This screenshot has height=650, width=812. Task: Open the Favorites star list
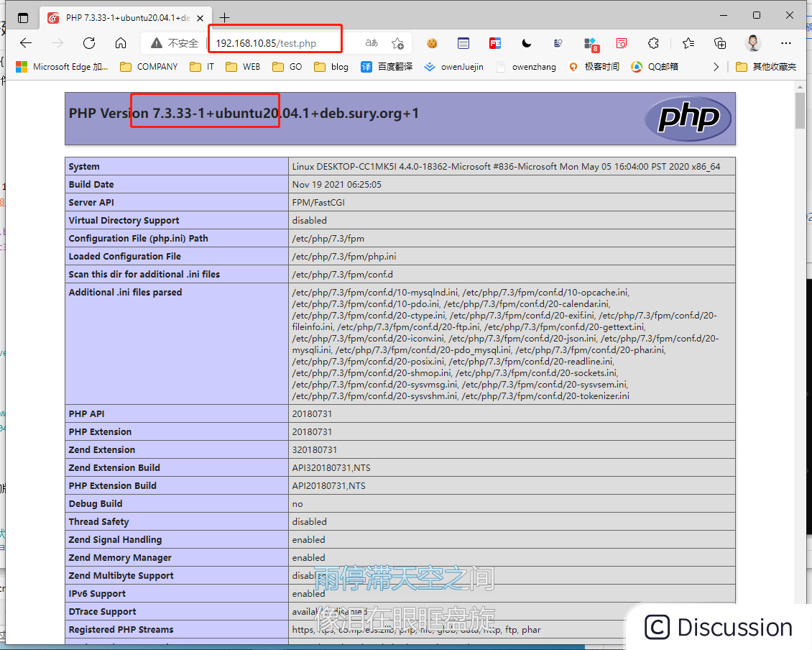pos(688,44)
